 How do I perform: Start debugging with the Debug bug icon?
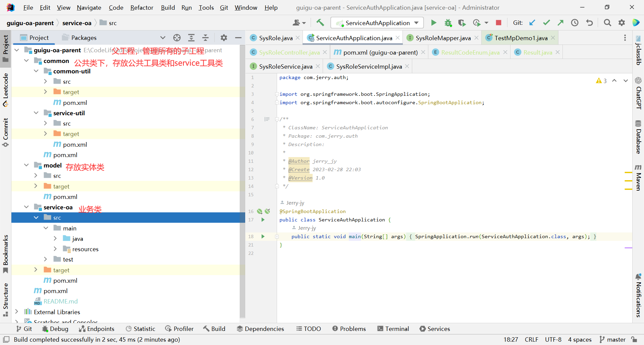(x=448, y=23)
